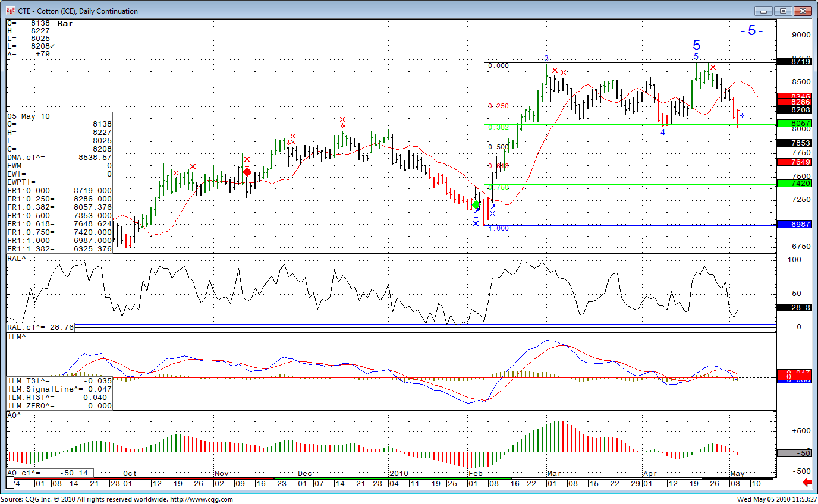The height and width of the screenshot is (504, 818).
Task: Click the 2010 year marker on time axis
Action: click(397, 474)
